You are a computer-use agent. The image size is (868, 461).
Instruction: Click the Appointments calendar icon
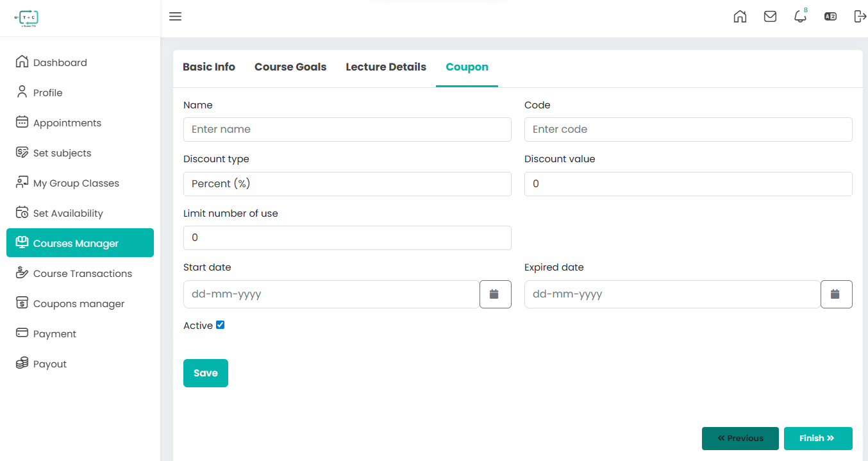pyautogui.click(x=22, y=122)
